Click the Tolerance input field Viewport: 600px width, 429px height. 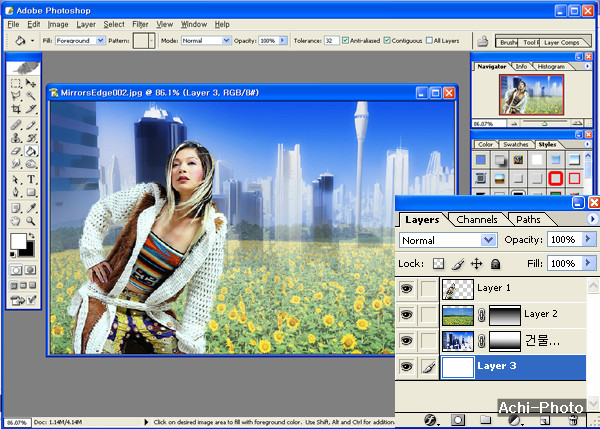pos(331,41)
